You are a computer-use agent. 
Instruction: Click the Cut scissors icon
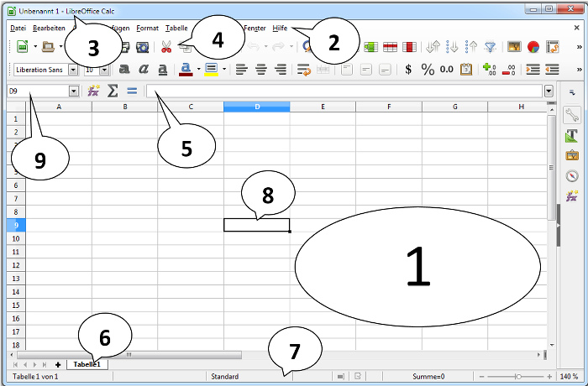(166, 48)
